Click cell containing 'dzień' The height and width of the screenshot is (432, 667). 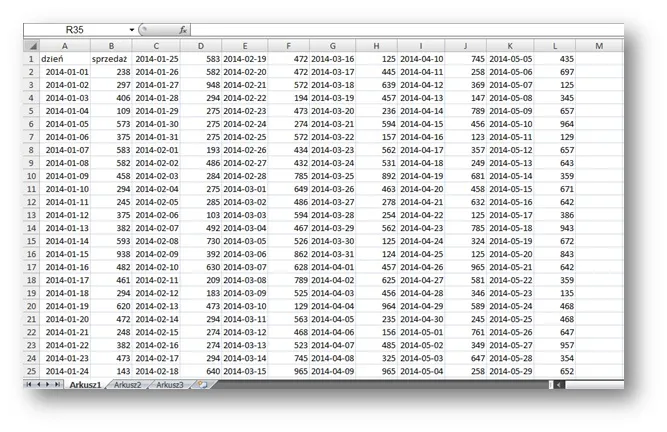coord(65,59)
